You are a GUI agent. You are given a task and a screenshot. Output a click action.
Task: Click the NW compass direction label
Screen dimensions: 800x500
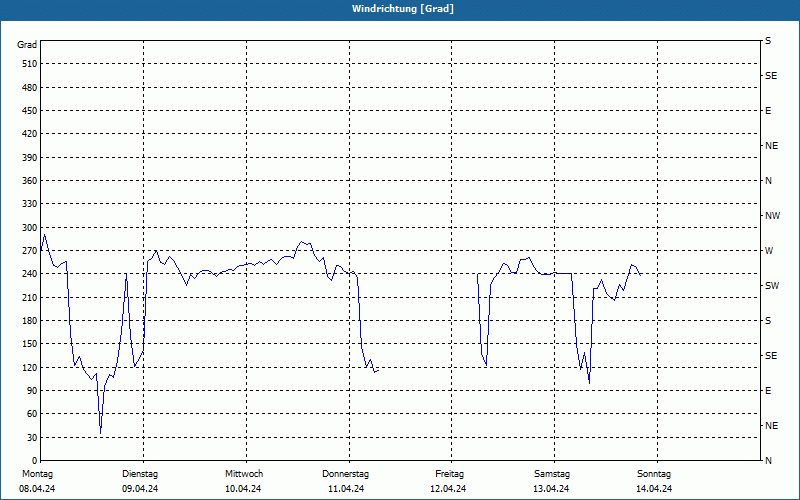tap(772, 216)
